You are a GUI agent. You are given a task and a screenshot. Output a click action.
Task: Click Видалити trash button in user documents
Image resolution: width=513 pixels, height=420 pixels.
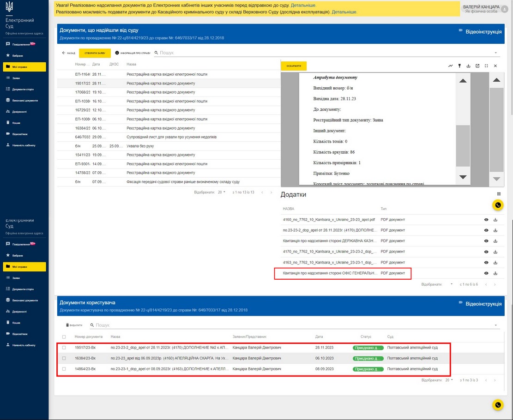coord(74,325)
